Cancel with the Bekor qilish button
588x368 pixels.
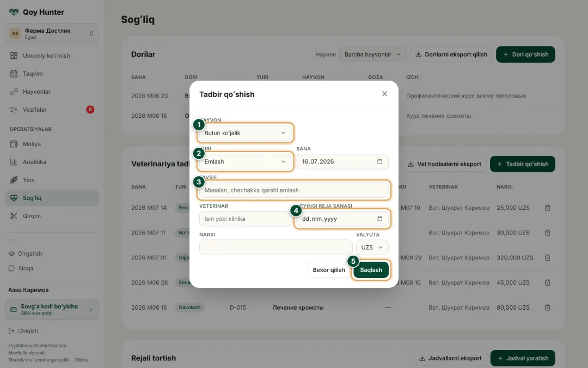coord(329,270)
